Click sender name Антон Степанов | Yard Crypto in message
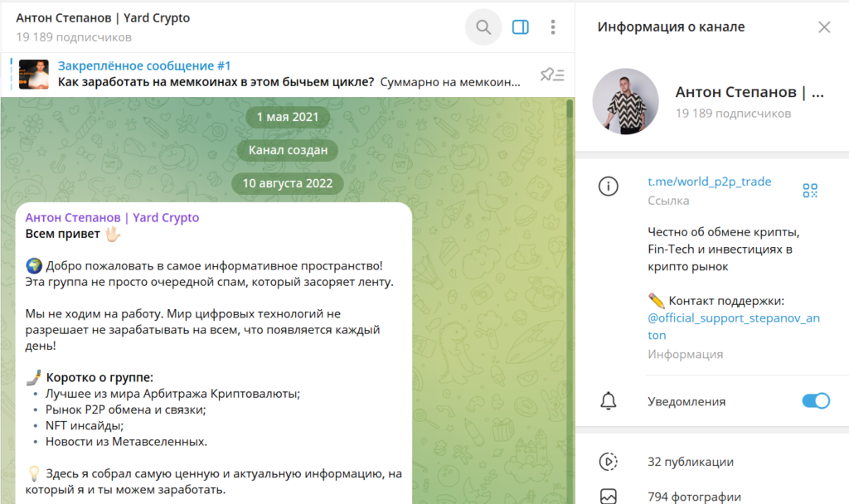 (112, 218)
